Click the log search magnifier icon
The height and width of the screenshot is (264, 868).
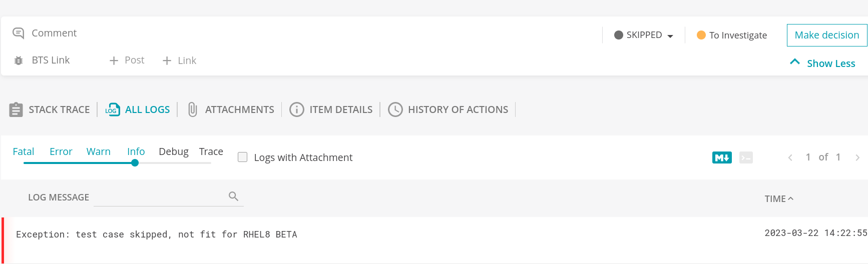[x=233, y=196]
